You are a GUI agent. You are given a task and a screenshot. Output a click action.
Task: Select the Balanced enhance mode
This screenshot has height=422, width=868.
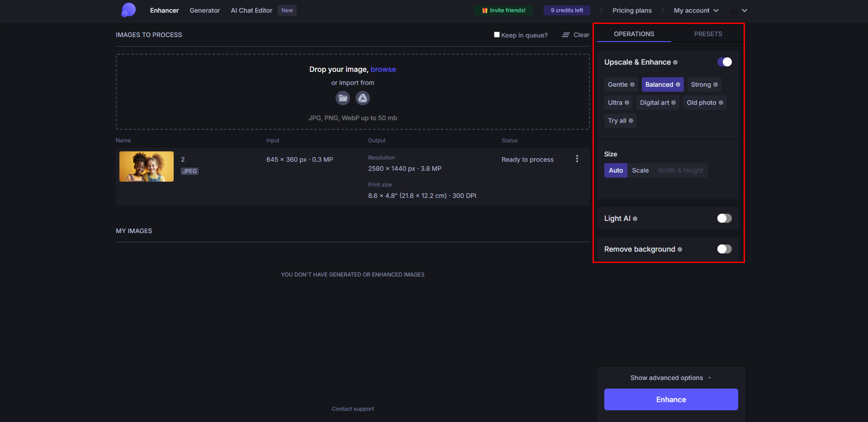[663, 84]
